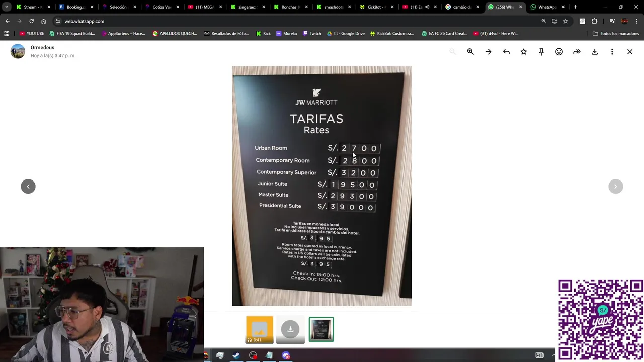
Task: Open the apps grid in bookmarks bar
Action: point(7,34)
